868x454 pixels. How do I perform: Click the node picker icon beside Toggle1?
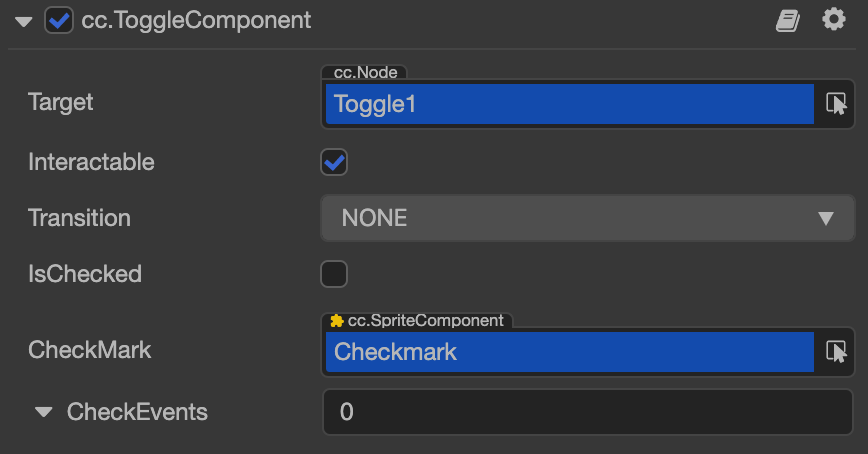click(836, 103)
